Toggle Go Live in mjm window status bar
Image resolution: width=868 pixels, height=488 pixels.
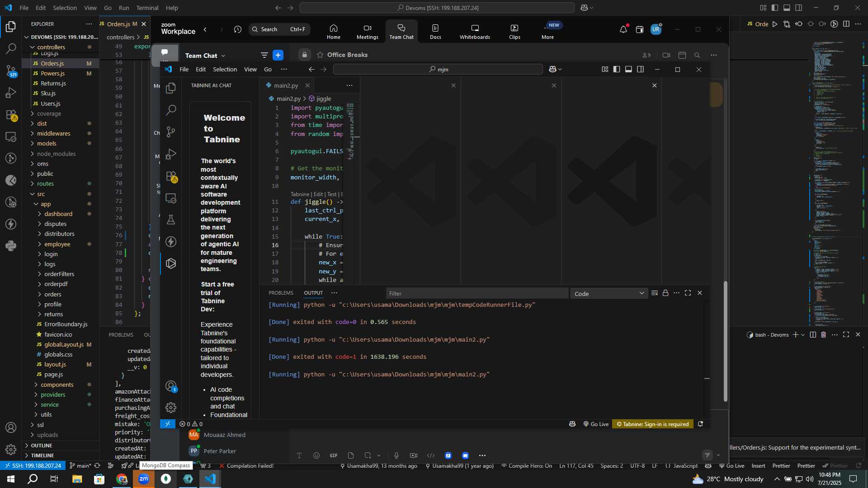click(x=596, y=424)
